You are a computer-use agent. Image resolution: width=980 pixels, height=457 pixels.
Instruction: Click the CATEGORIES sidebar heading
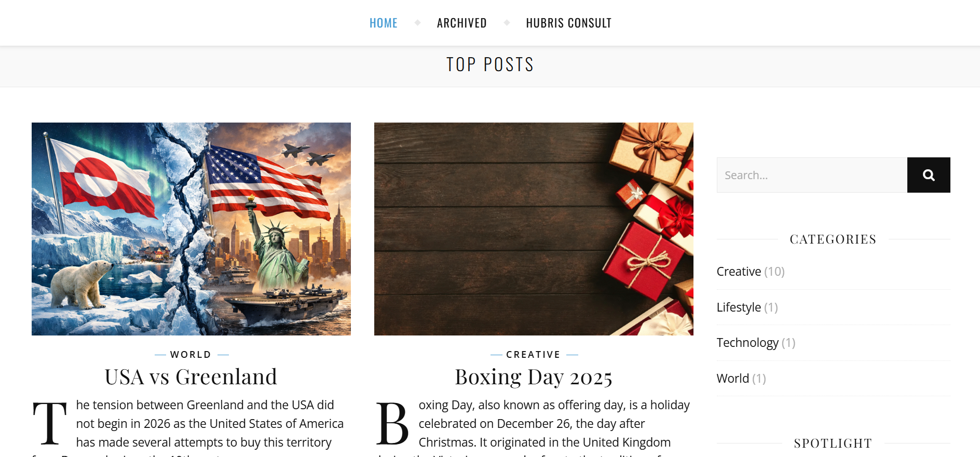point(833,239)
